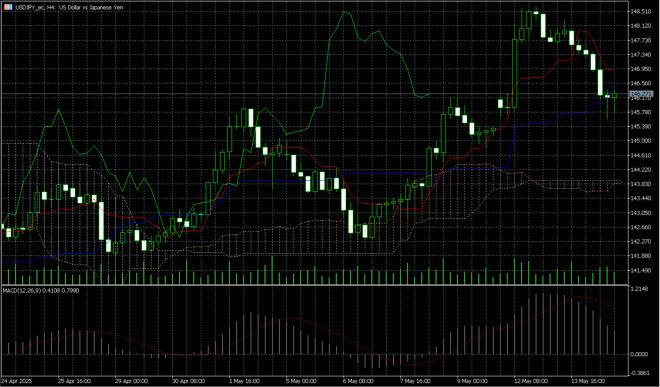Click the 148.510 price axis label
Image resolution: width=660 pixels, height=387 pixels.
tap(641, 11)
